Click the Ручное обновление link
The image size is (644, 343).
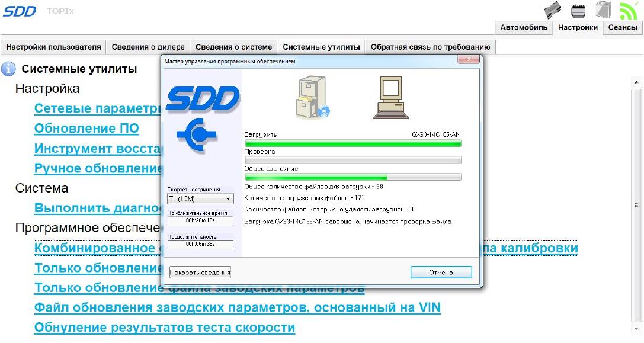click(97, 168)
